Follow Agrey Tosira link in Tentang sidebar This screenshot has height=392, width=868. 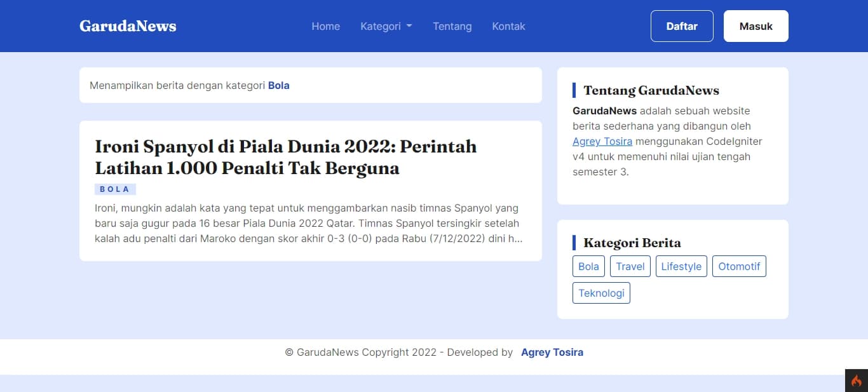(x=602, y=141)
